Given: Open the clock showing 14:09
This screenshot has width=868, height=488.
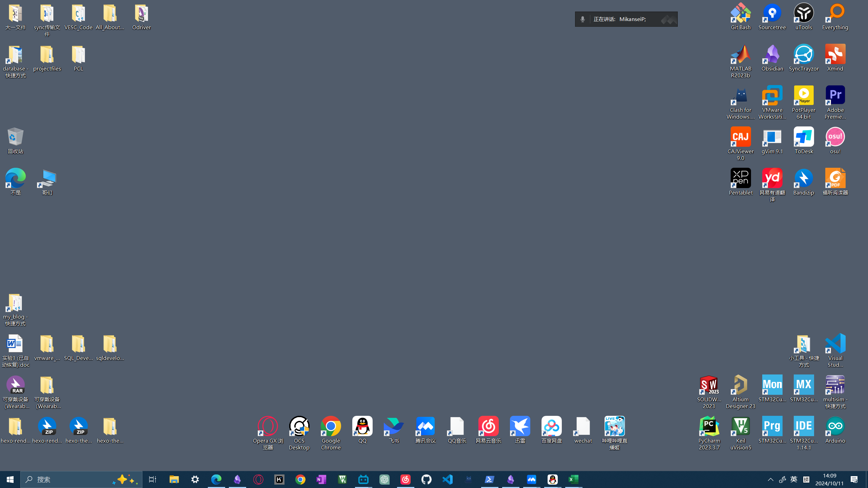Looking at the screenshot, I should pyautogui.click(x=829, y=480).
